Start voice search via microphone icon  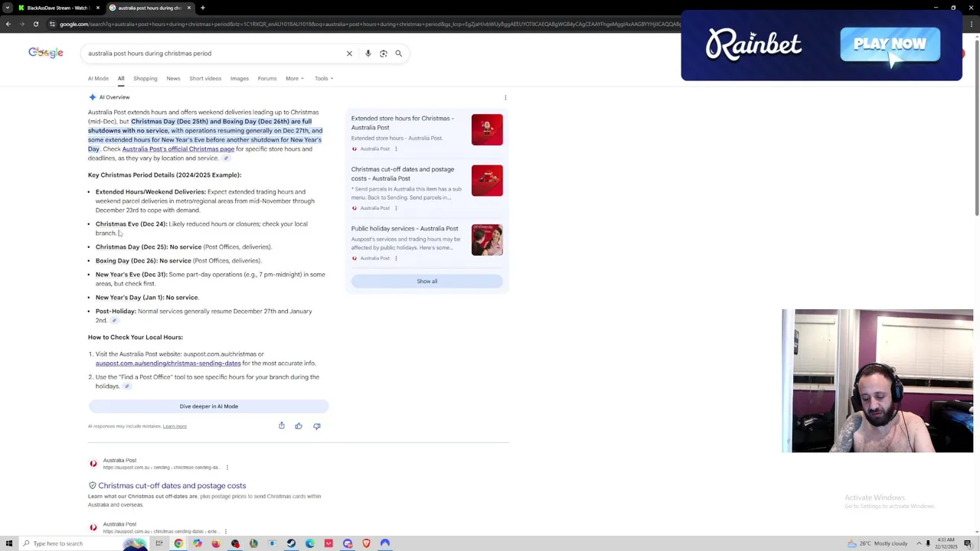click(x=368, y=54)
